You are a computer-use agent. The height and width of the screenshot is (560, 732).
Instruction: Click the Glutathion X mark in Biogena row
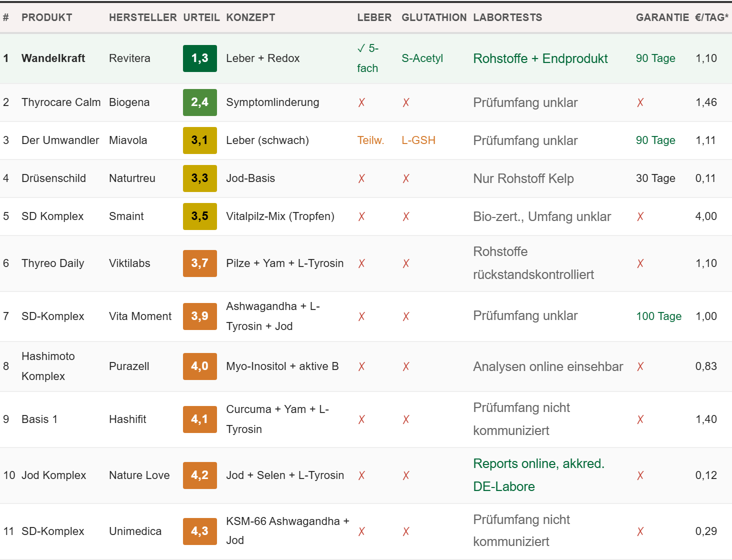point(406,102)
